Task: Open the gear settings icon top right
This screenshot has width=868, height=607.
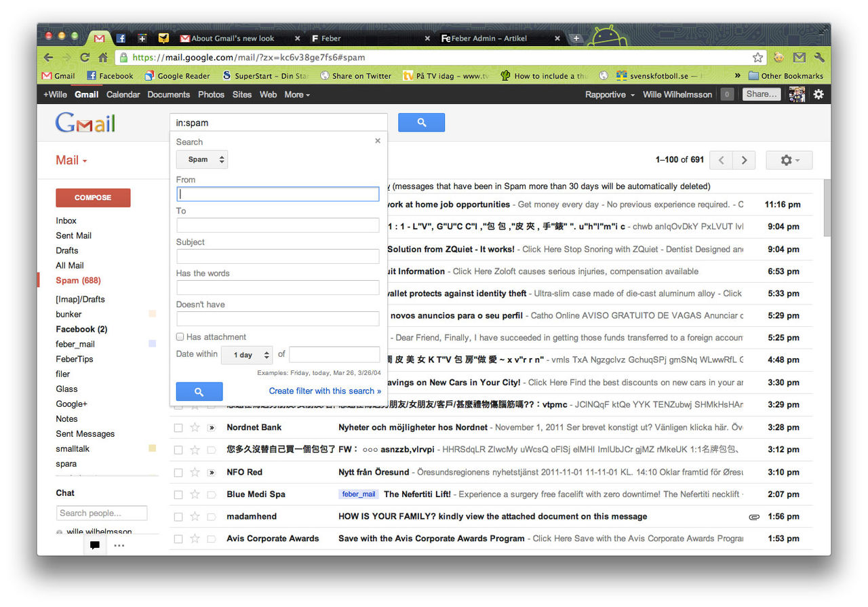Action: 818,94
